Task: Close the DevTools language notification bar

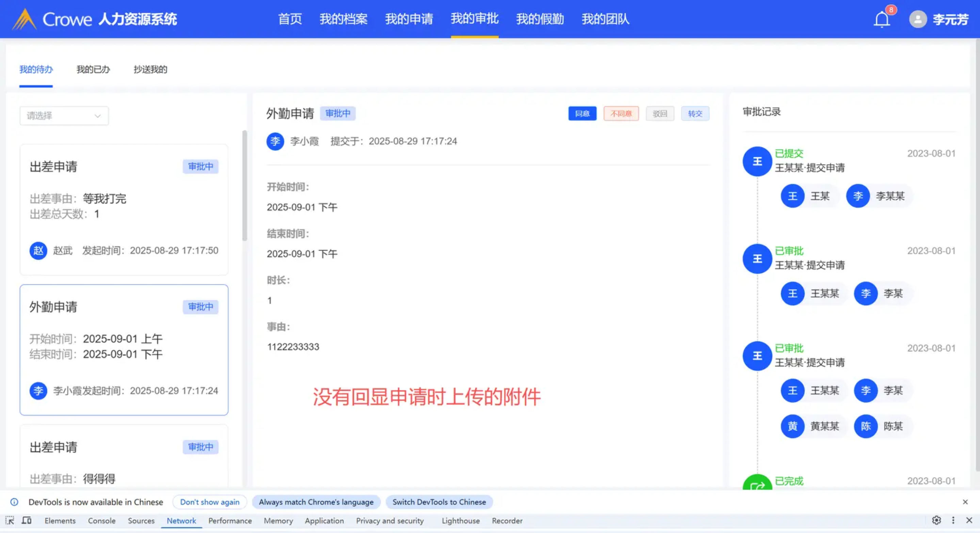Action: [x=965, y=502]
